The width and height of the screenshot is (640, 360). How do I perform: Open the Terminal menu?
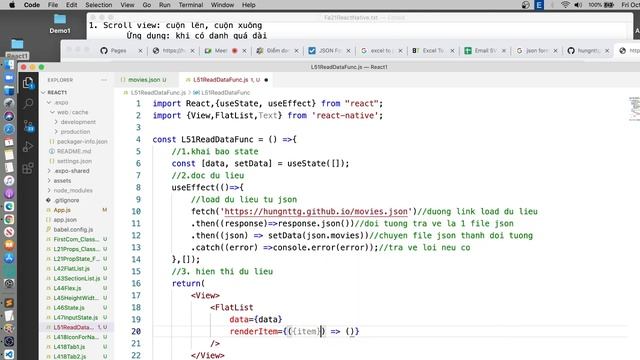[x=191, y=5]
